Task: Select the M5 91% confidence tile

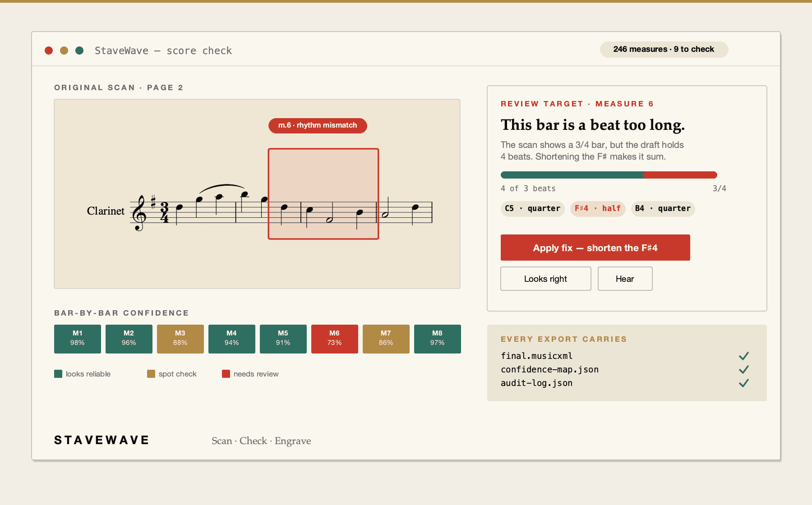Action: coord(283,339)
